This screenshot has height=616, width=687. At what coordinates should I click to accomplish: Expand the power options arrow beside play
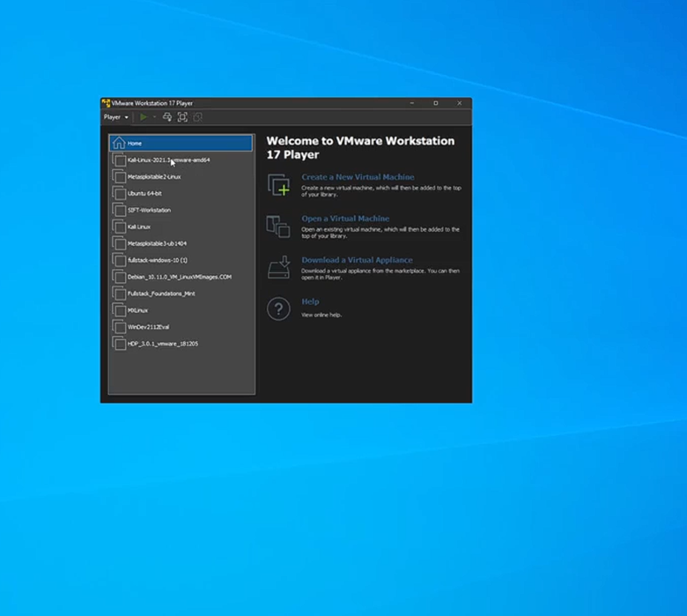click(x=154, y=117)
